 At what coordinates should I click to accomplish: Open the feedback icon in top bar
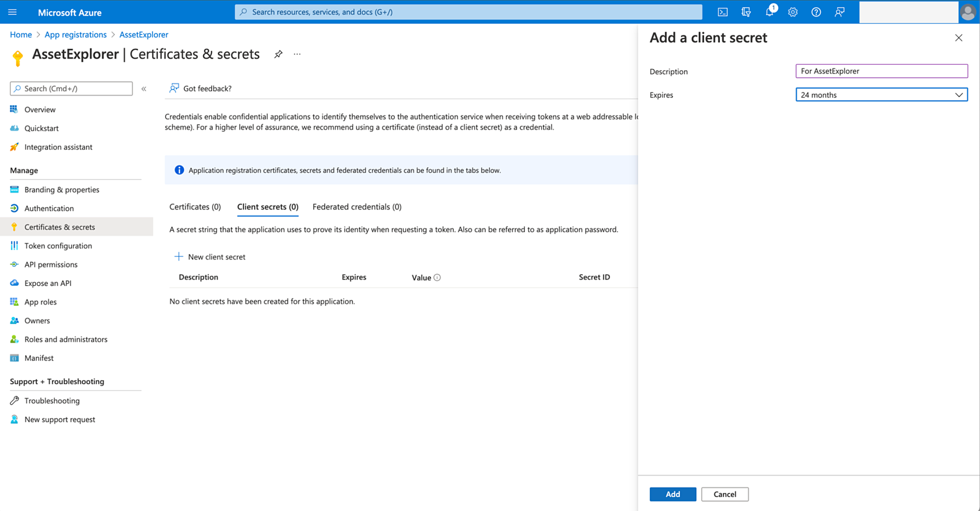tap(840, 12)
